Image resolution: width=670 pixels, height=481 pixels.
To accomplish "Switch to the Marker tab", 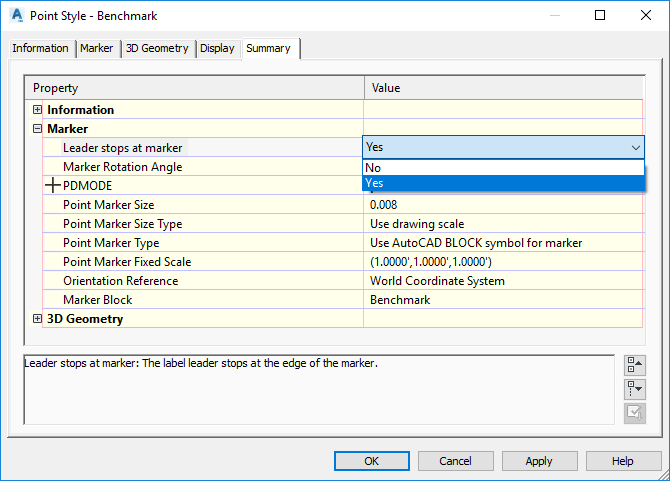I will (x=97, y=48).
